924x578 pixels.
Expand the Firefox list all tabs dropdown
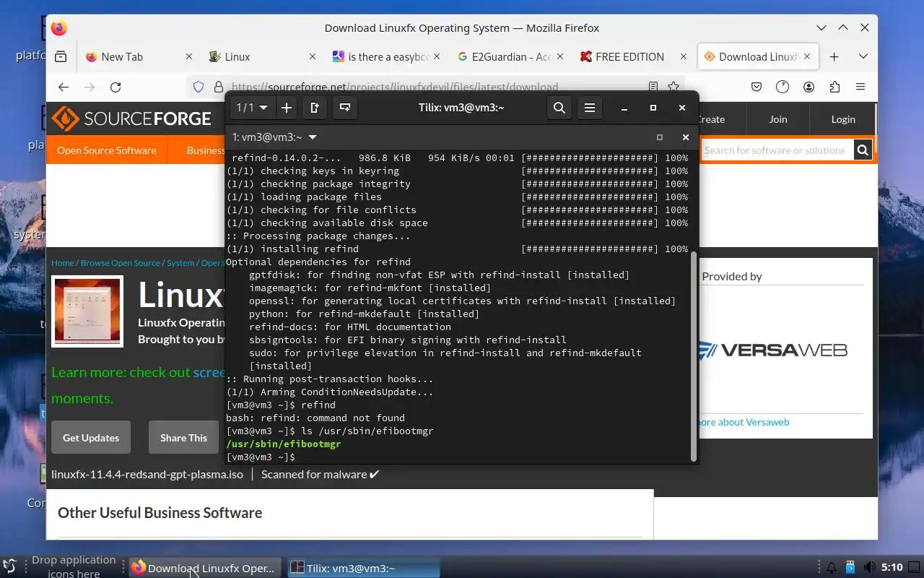click(x=863, y=56)
